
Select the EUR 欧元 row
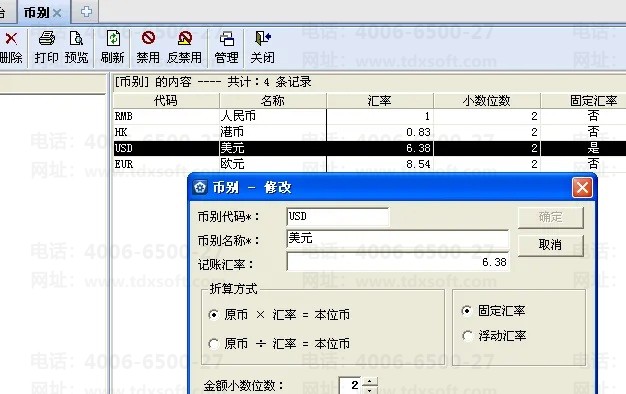pyautogui.click(x=369, y=164)
